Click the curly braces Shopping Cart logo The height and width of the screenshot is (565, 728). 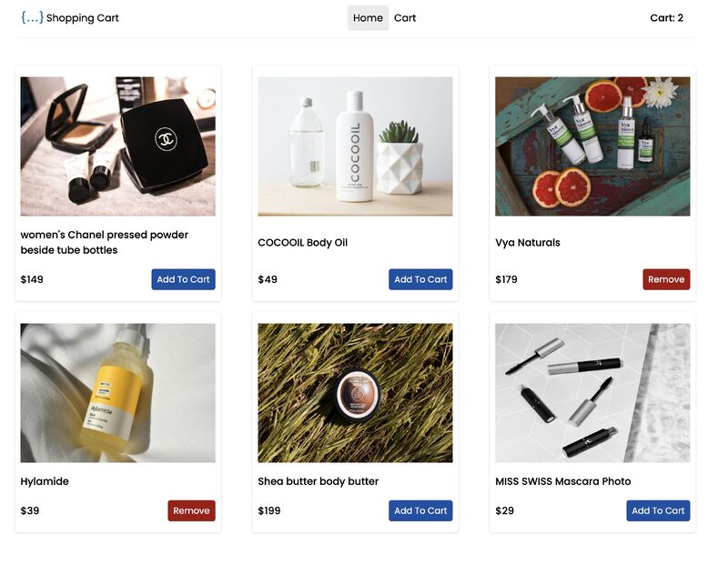(70, 17)
